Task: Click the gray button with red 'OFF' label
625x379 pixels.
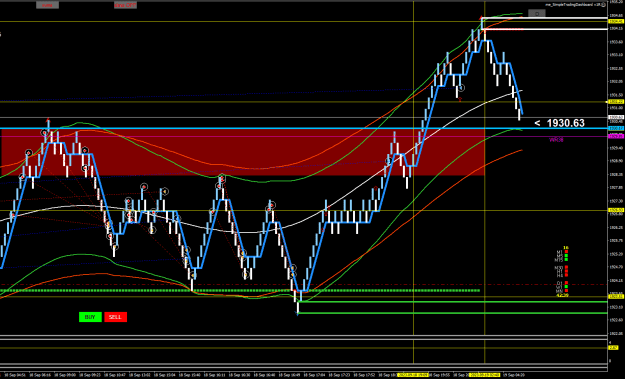Action: [126, 5]
